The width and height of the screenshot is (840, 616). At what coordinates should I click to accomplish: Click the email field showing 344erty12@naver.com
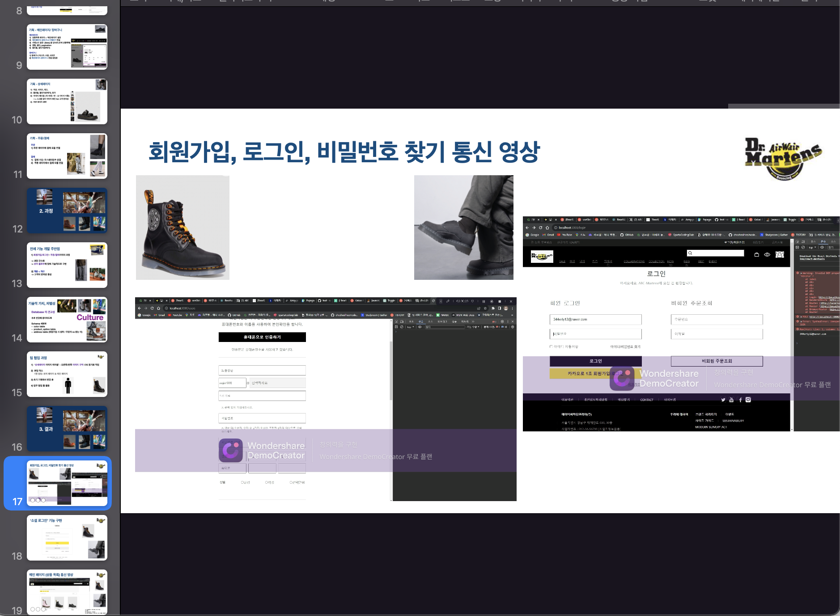tap(596, 319)
